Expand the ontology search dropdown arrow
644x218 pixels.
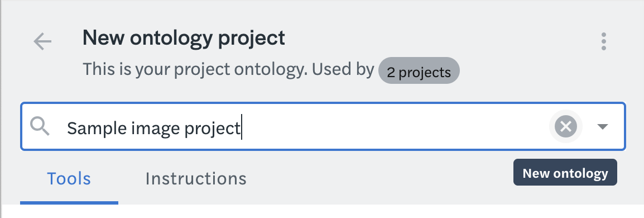[x=602, y=126]
